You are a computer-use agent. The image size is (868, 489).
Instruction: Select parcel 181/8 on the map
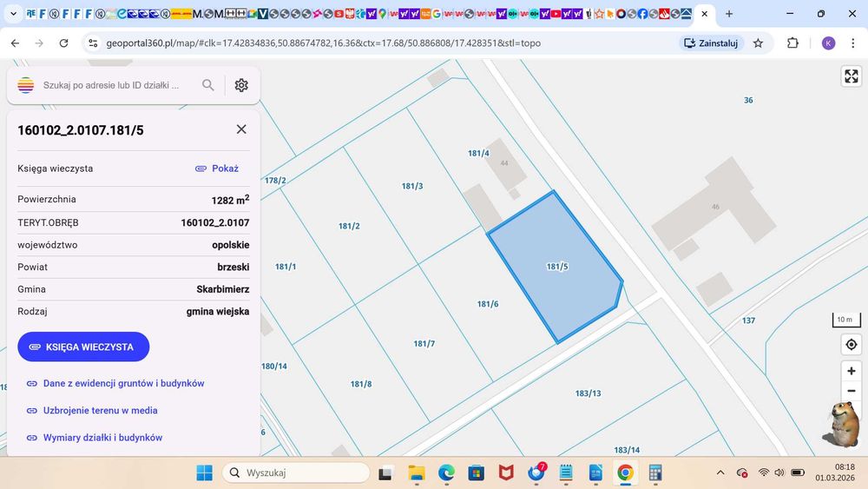(x=361, y=384)
